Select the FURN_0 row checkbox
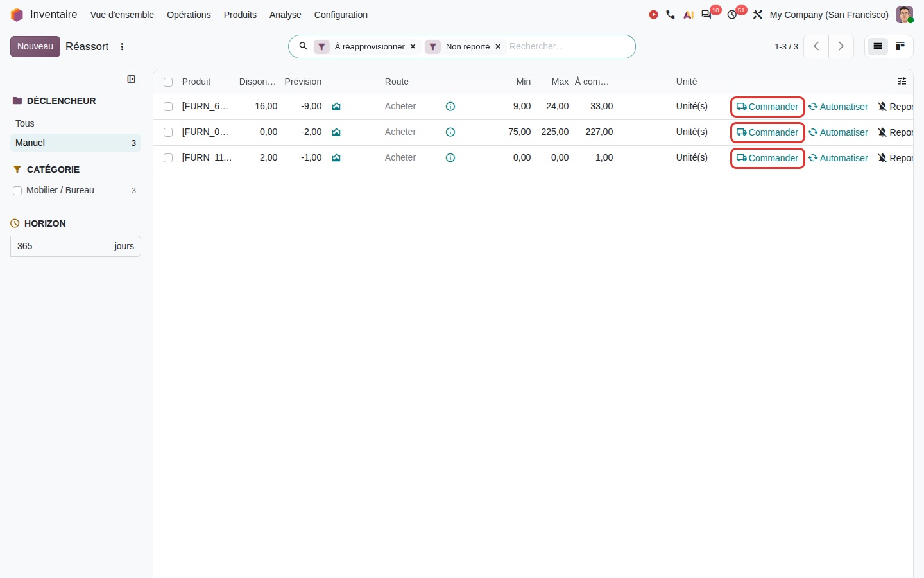Image resolution: width=924 pixels, height=578 pixels. 168,132
